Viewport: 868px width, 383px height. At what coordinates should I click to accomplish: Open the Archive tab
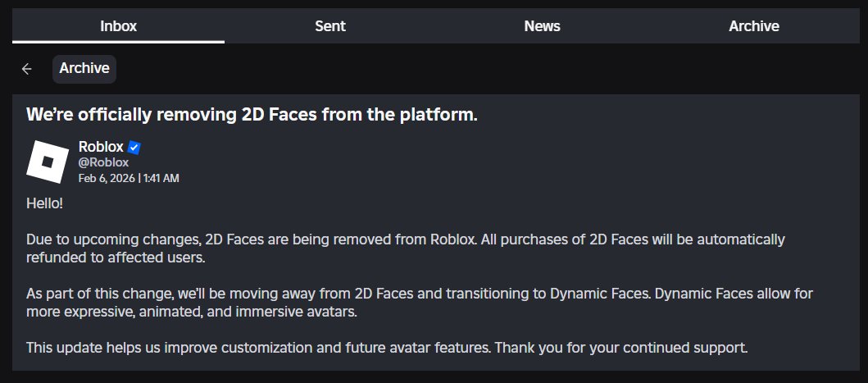(754, 26)
